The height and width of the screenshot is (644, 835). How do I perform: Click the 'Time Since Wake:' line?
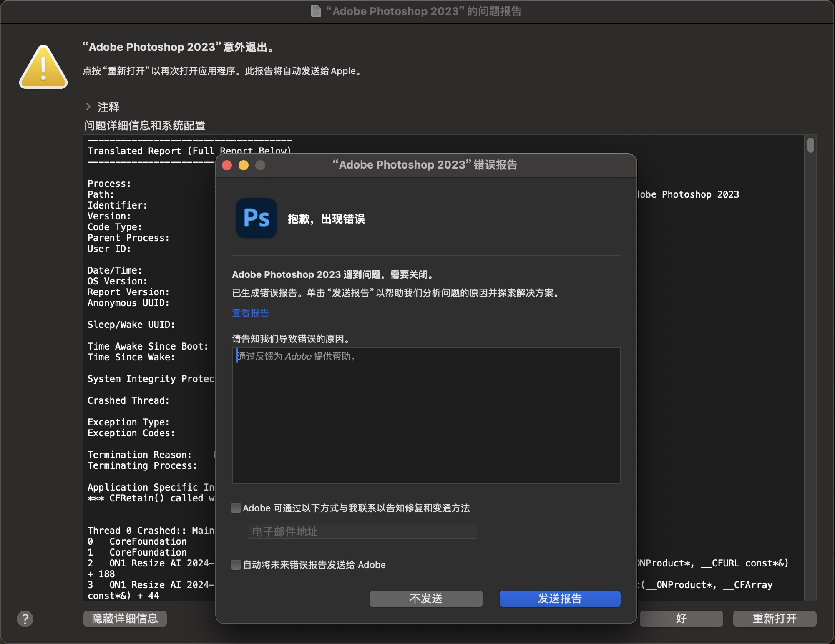click(x=131, y=357)
